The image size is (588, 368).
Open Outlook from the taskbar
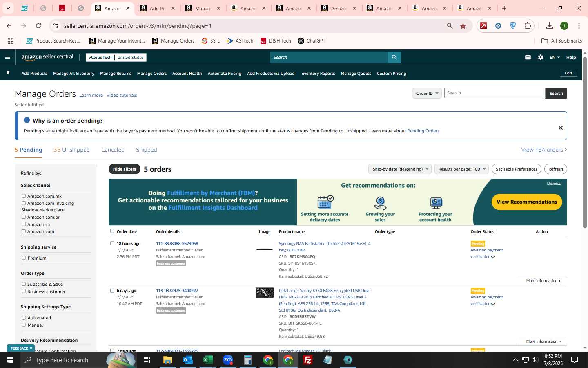[188, 360]
